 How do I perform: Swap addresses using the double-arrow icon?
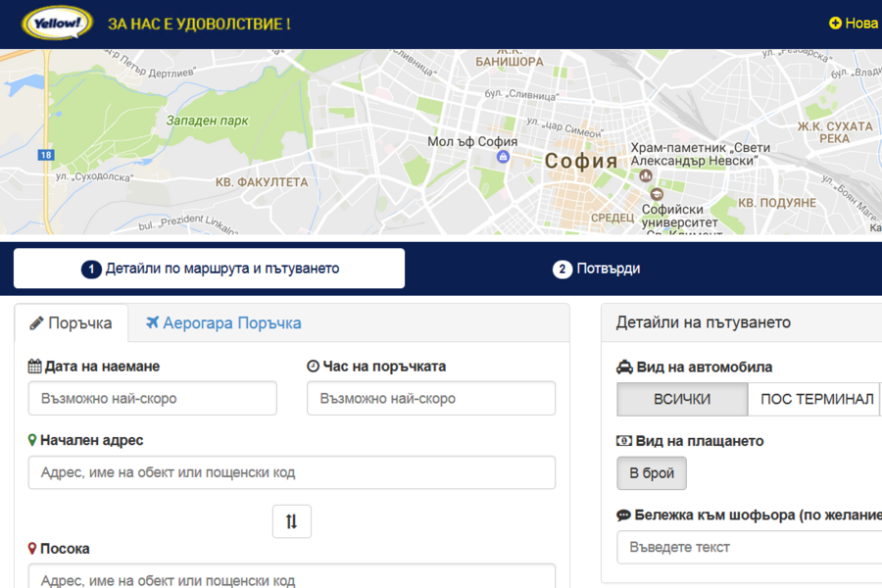291,520
